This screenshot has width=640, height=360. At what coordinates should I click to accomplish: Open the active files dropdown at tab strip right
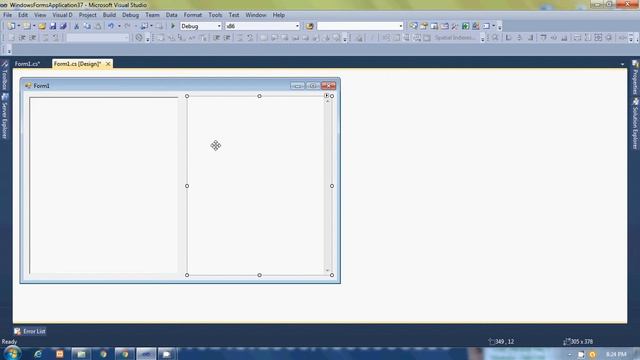tap(622, 64)
